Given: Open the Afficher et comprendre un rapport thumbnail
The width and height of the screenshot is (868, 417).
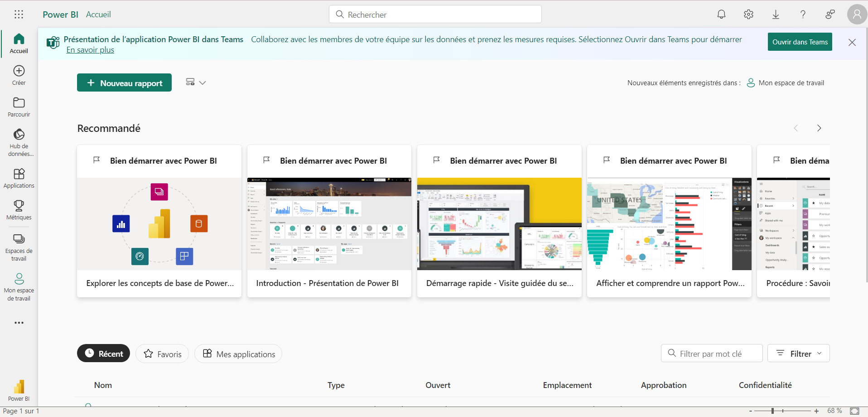Looking at the screenshot, I should [669, 224].
